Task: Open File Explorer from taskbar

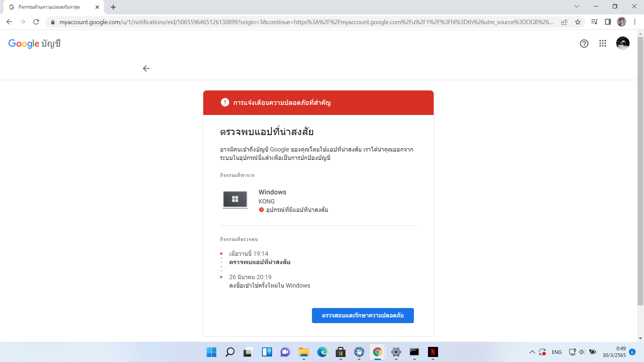Action: (304, 352)
